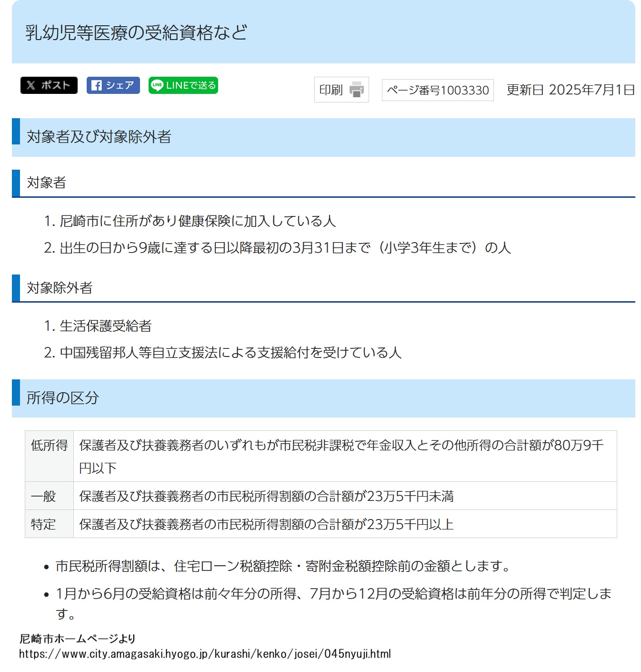The height and width of the screenshot is (672, 641).
Task: Click the page title 乳幼児等医療の受給資格など
Action: pos(136,32)
